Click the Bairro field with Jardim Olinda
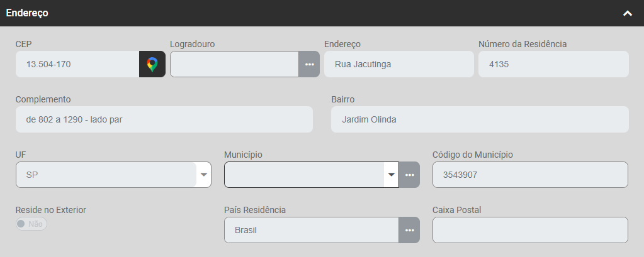This screenshot has width=644, height=257. pos(479,119)
